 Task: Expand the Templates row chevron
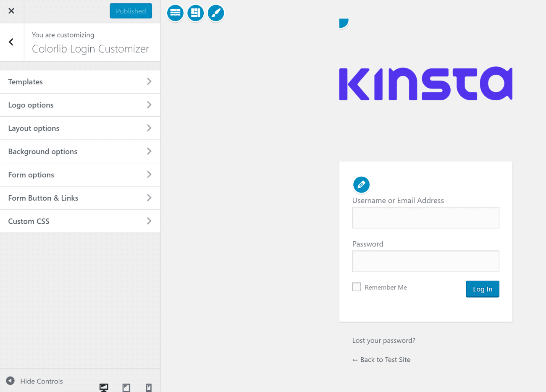[x=149, y=81]
